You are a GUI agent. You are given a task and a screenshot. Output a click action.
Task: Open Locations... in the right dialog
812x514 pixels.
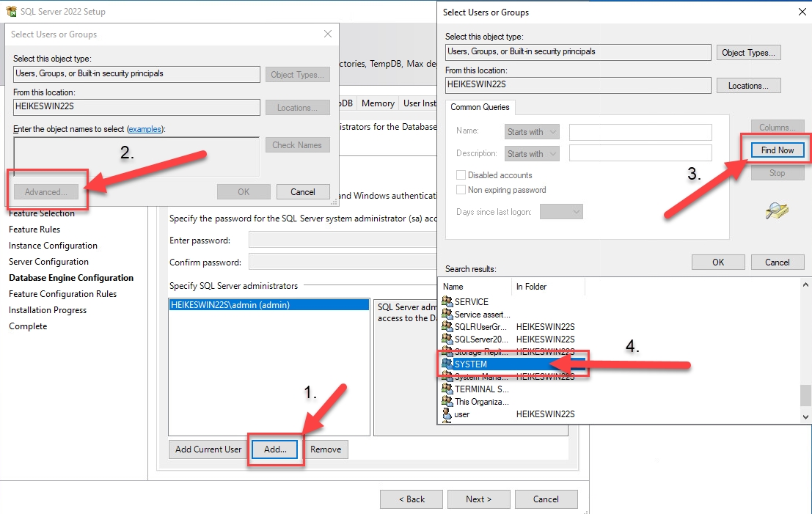pos(748,85)
